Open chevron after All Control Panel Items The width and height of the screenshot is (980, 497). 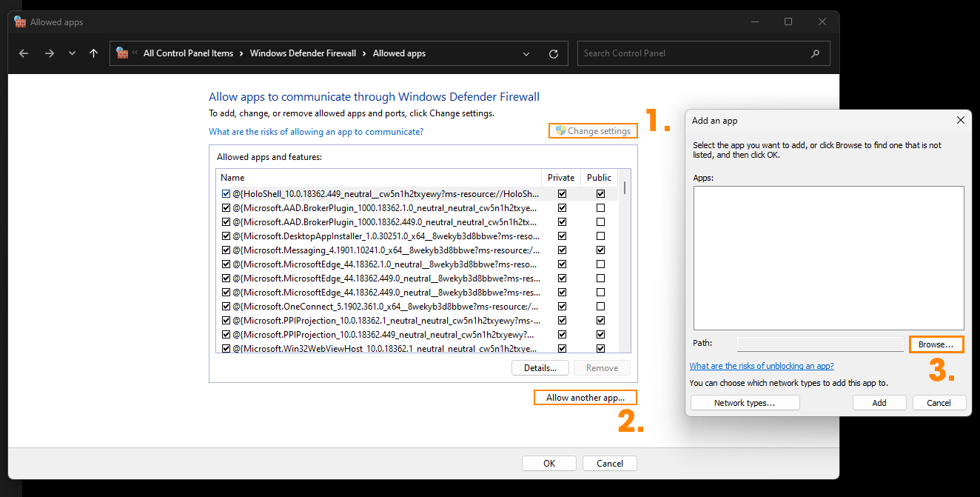241,53
